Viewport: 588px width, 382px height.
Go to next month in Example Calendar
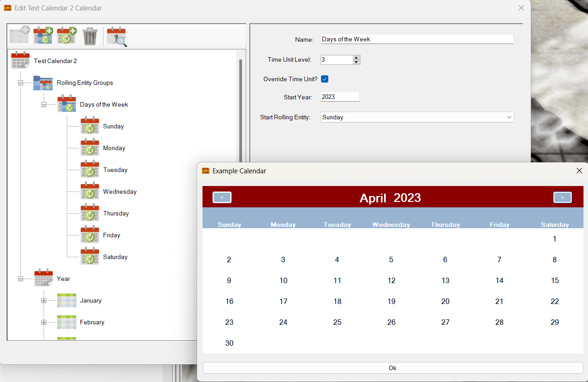pos(562,197)
